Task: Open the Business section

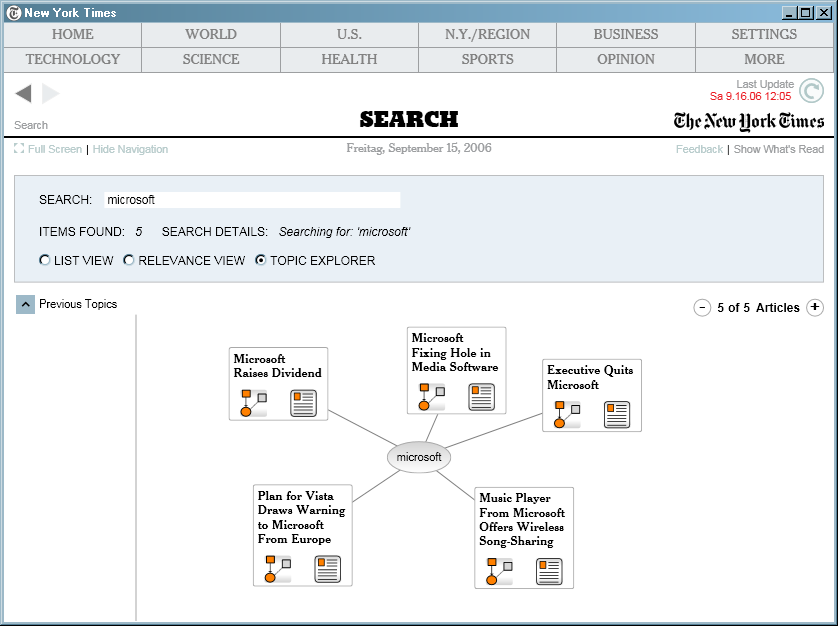Action: coord(626,35)
